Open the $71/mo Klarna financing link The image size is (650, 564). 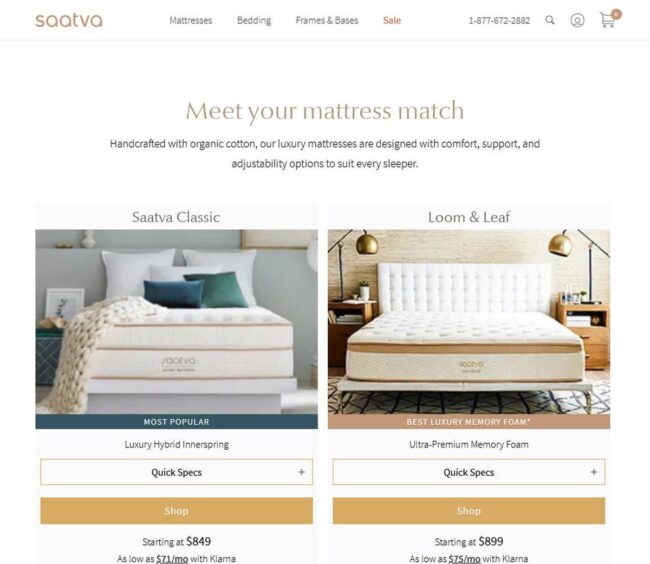(172, 559)
